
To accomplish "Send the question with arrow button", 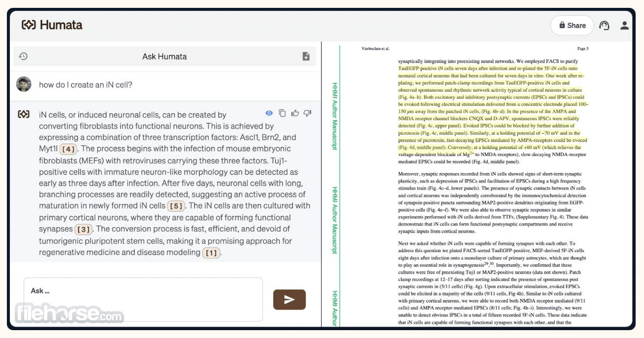I will coord(289,300).
